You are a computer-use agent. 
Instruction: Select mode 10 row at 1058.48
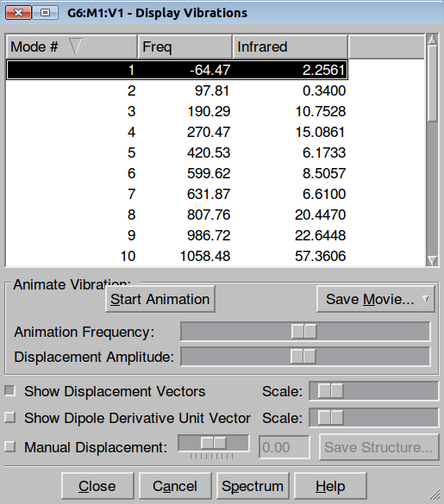pyautogui.click(x=177, y=256)
